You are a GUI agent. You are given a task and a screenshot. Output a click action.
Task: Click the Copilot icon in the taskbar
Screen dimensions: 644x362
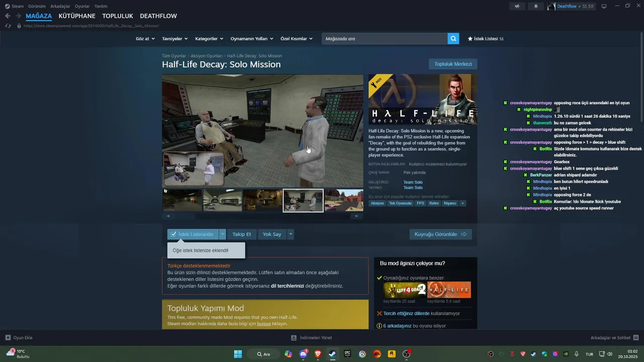pyautogui.click(x=288, y=354)
